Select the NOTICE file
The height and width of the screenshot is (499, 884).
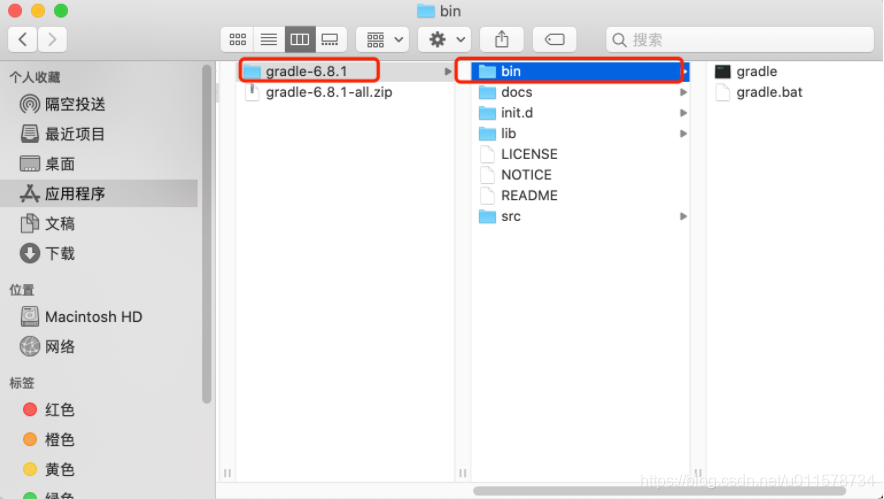pyautogui.click(x=580, y=175)
